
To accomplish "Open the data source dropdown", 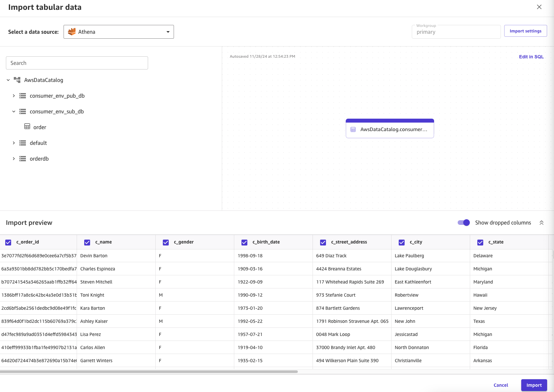I will coord(119,32).
